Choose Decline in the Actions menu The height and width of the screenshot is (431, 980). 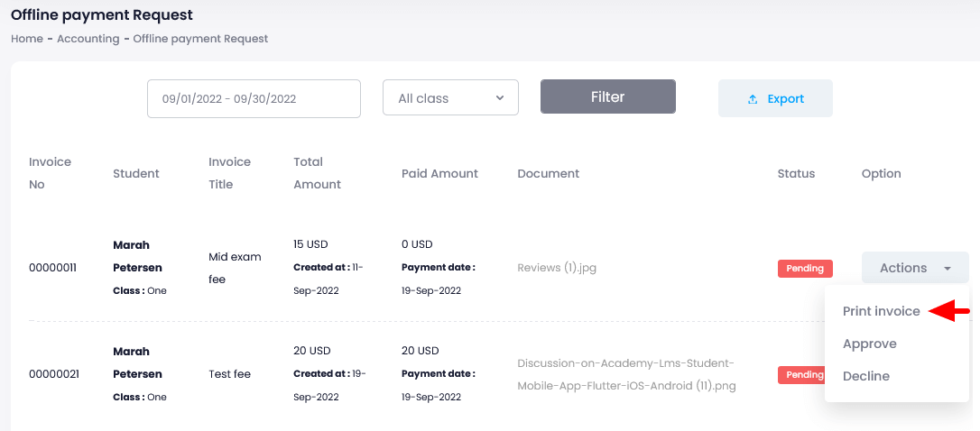click(865, 376)
